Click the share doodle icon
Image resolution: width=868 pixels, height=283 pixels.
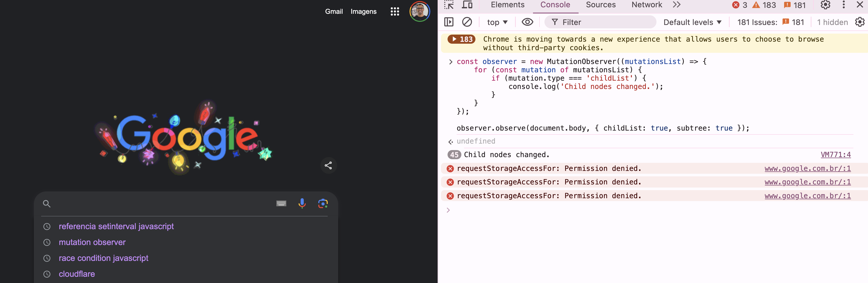point(328,165)
